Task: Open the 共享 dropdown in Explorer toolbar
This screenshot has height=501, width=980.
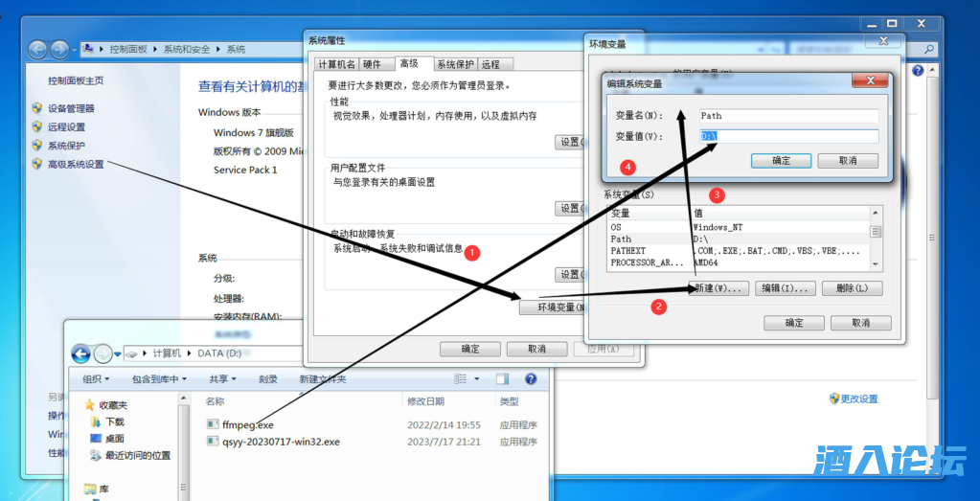Action: coord(222,378)
